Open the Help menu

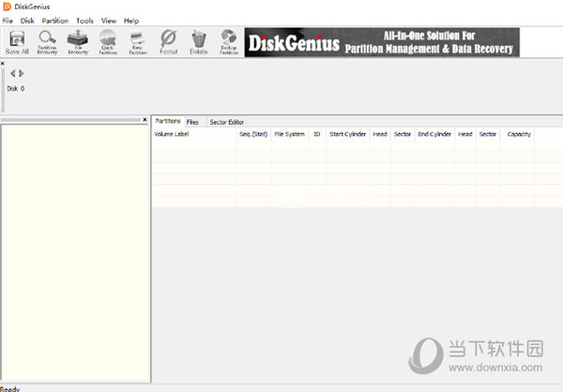(x=131, y=20)
